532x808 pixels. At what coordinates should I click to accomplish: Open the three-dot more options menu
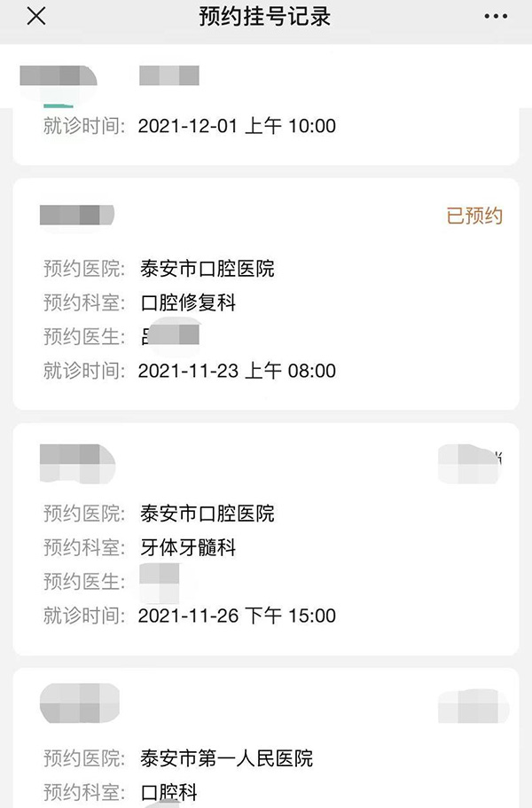(496, 17)
